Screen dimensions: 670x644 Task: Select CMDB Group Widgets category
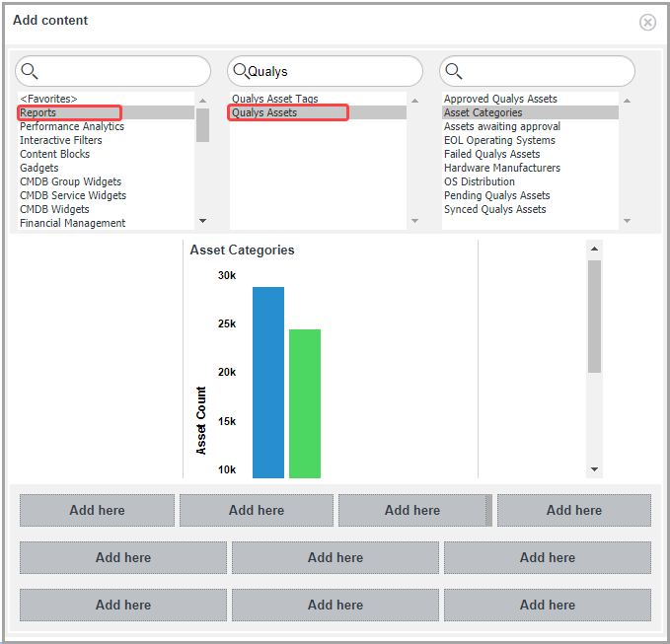(106, 181)
